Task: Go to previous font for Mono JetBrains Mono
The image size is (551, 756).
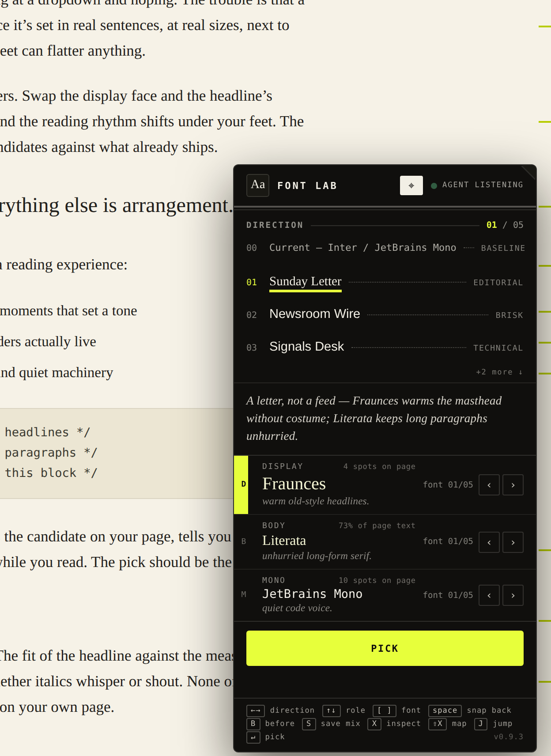Action: tap(489, 595)
